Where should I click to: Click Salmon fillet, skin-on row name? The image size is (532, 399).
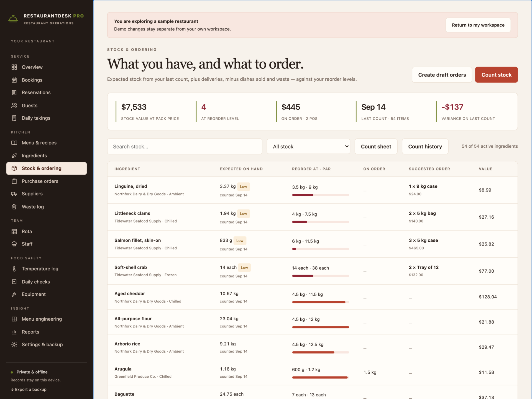pos(137,240)
